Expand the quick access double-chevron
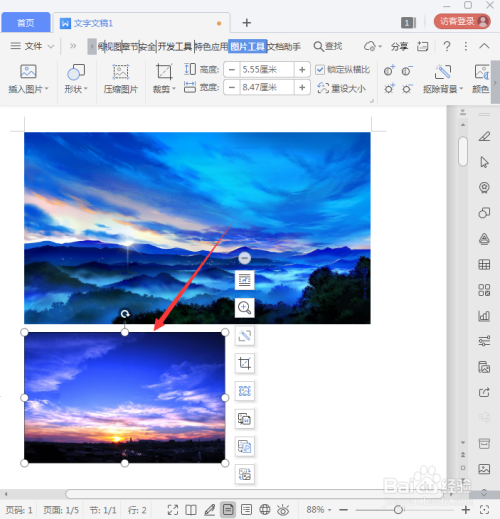Screen dimensions: 500x519 [x=73, y=46]
